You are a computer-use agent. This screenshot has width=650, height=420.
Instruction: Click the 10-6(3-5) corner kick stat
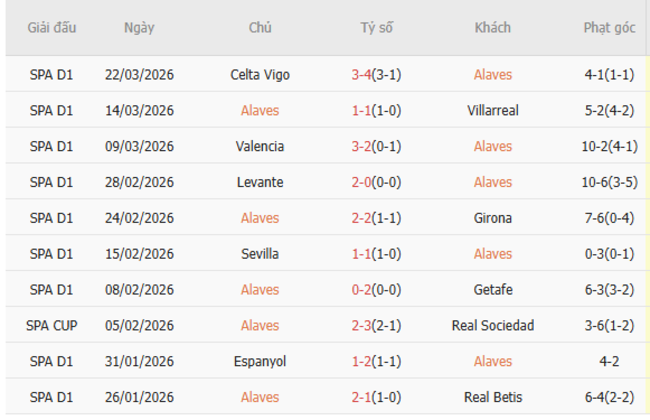point(609,182)
